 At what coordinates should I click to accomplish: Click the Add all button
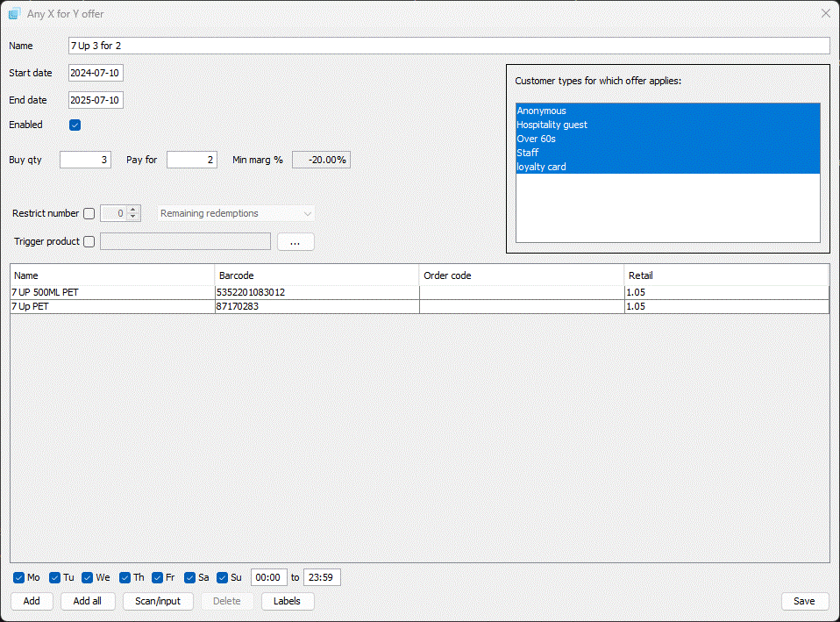pyautogui.click(x=88, y=601)
